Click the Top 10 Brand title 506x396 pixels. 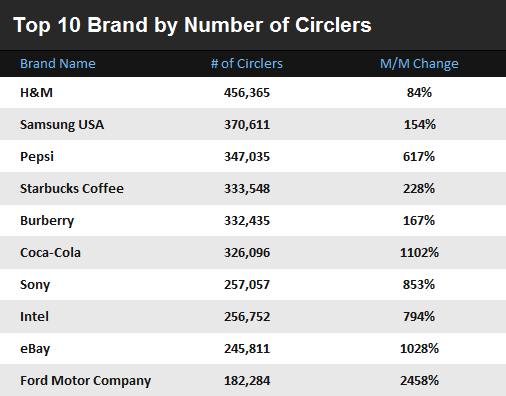coord(192,25)
